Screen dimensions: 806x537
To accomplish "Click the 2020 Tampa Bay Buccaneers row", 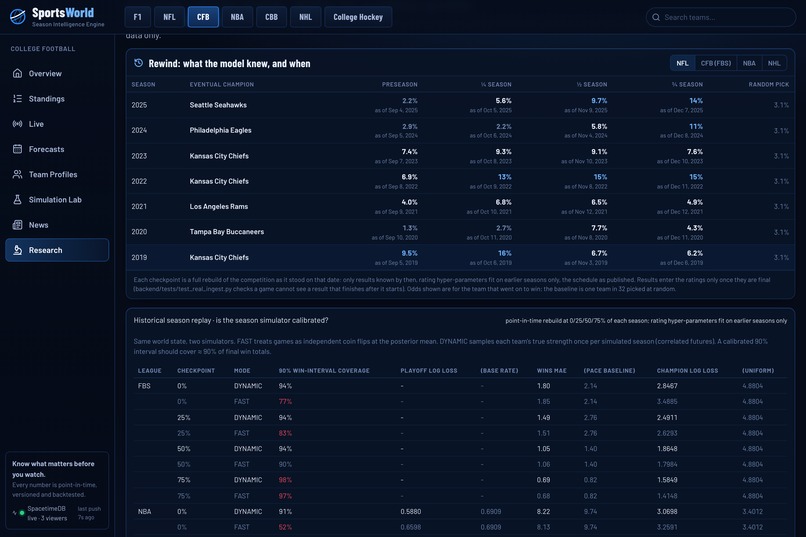I will click(460, 232).
